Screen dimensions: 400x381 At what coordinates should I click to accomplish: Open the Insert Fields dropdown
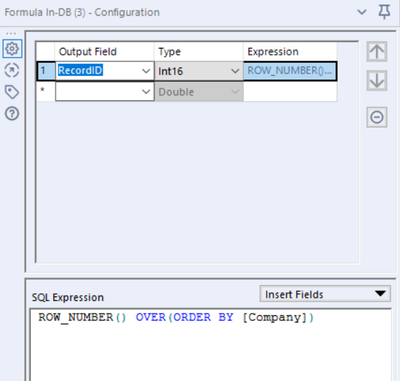coord(325,294)
